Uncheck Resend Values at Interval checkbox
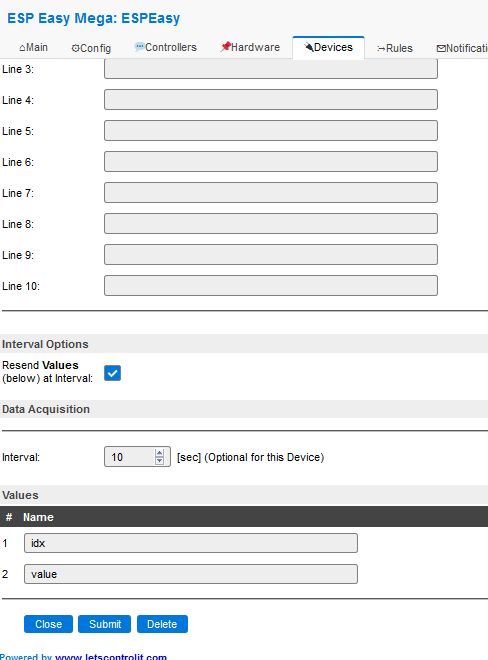Viewport: 488px width, 660px height. pyautogui.click(x=112, y=373)
